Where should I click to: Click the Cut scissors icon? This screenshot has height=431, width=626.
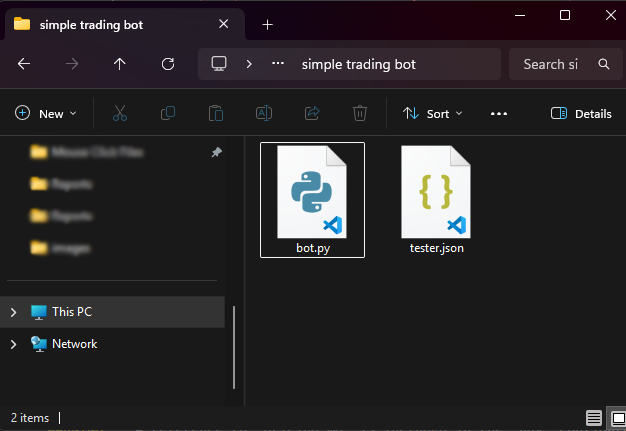[120, 114]
